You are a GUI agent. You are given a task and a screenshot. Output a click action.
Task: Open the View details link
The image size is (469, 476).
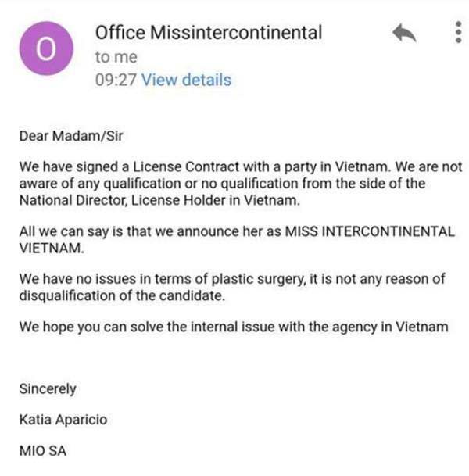[x=186, y=80]
